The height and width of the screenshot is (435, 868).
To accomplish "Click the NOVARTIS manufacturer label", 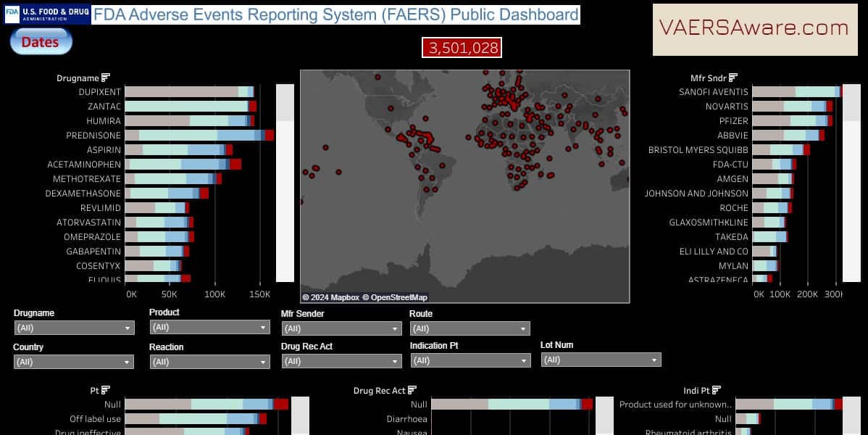I will tap(727, 107).
